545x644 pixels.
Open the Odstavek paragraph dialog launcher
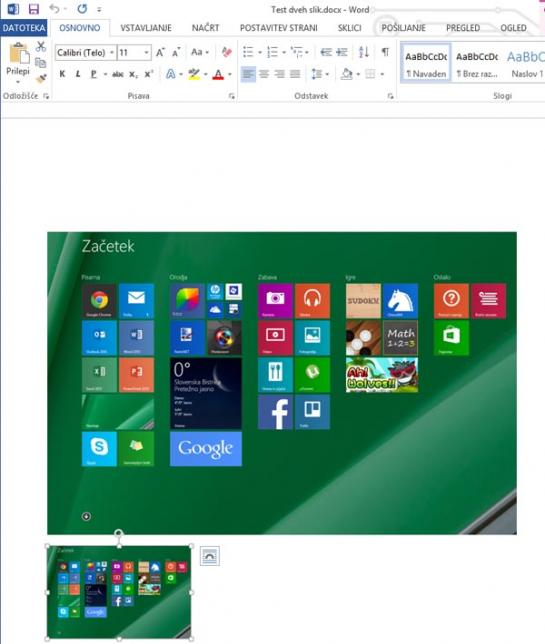coord(390,96)
